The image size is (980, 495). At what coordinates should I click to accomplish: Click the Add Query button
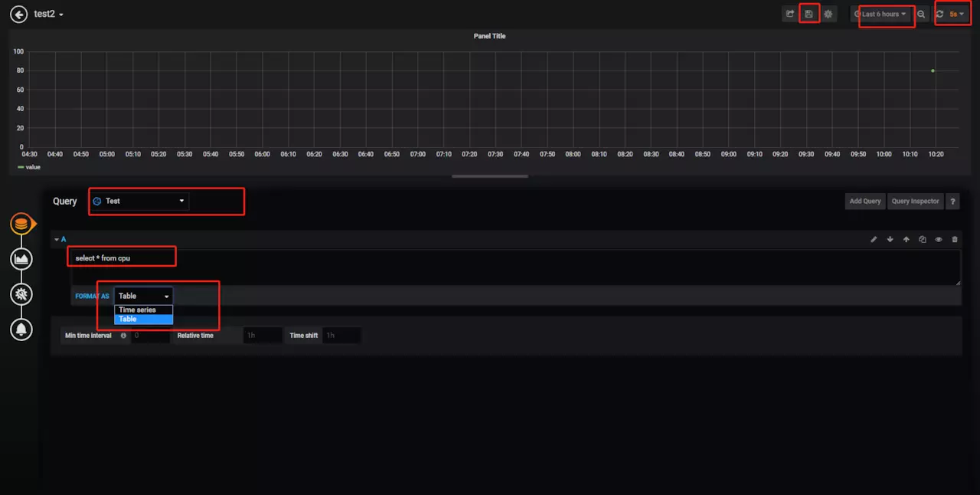pyautogui.click(x=865, y=201)
